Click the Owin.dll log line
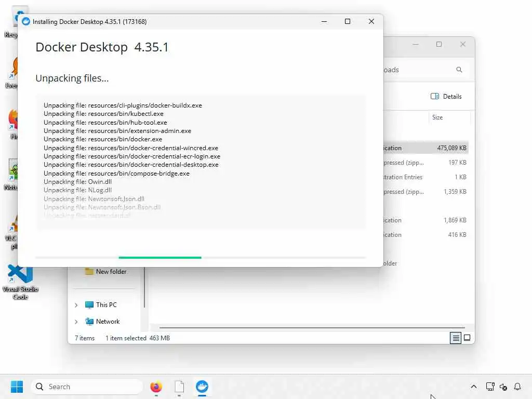Image resolution: width=532 pixels, height=399 pixels. 78,181
